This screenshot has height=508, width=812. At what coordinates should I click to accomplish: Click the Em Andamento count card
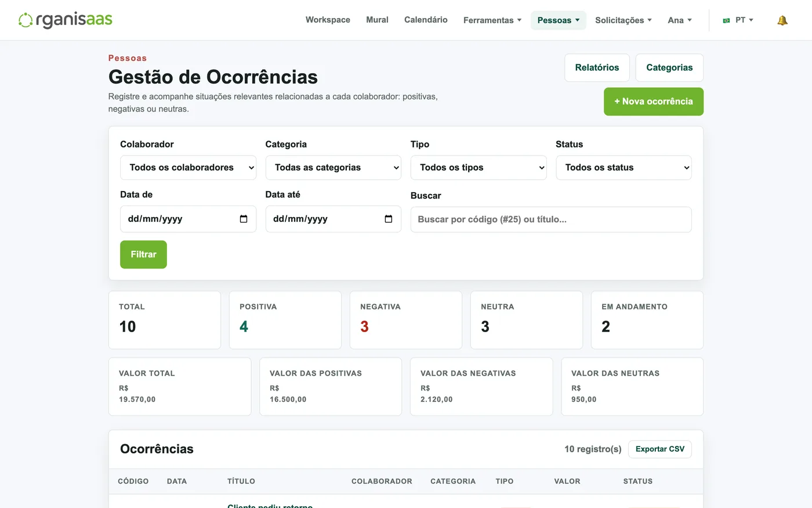point(647,320)
